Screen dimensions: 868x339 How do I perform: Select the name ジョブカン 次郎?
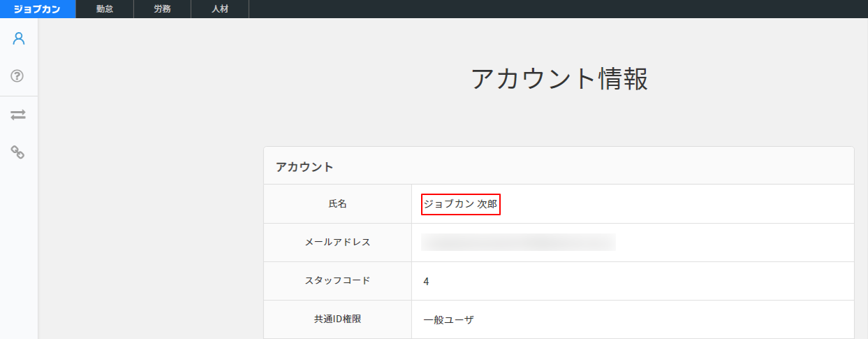pyautogui.click(x=461, y=204)
